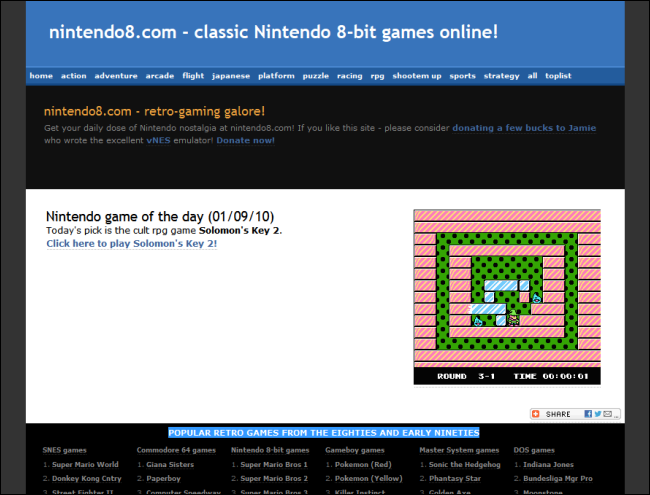The width and height of the screenshot is (650, 495).
Task: Play Bundesliga Mgr Pro
Action: pos(558,478)
